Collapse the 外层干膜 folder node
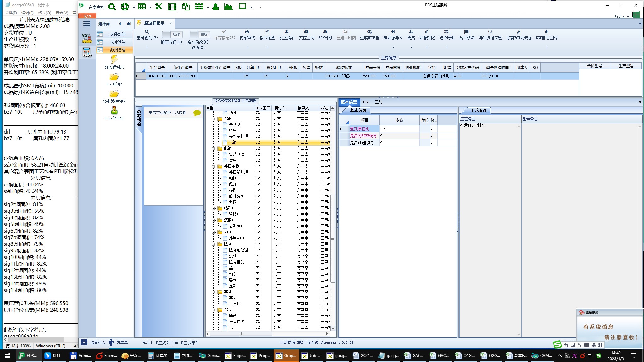This screenshot has width=644, height=362. [214, 167]
